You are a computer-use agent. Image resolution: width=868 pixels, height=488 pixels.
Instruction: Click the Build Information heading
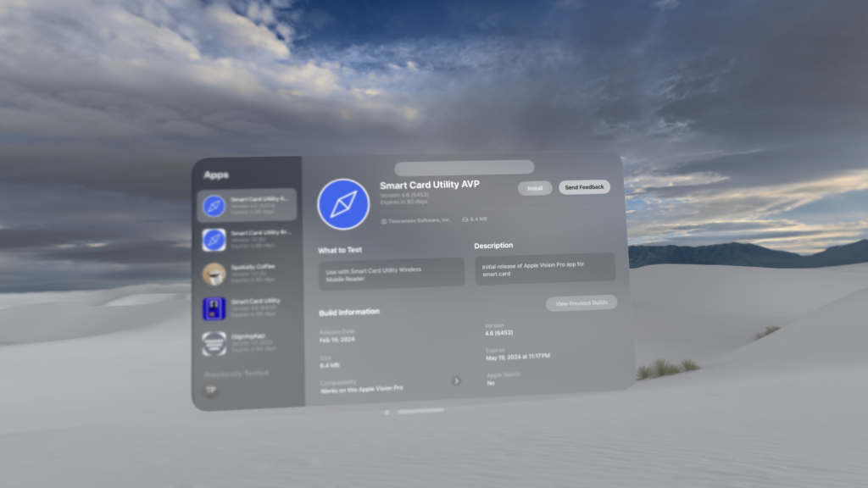click(349, 312)
